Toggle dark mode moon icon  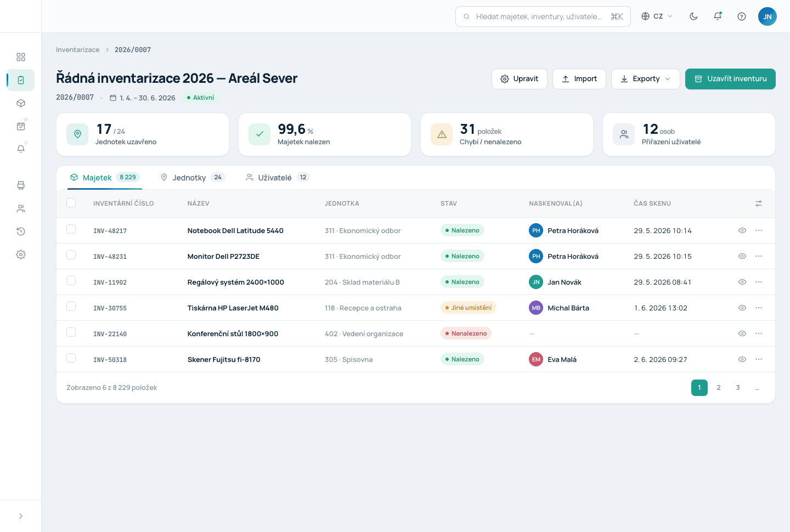pos(693,16)
